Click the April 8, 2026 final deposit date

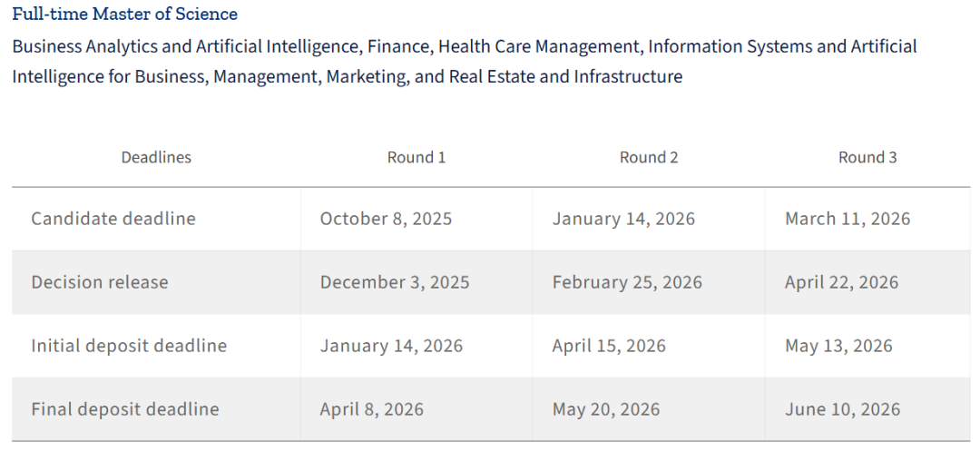371,409
